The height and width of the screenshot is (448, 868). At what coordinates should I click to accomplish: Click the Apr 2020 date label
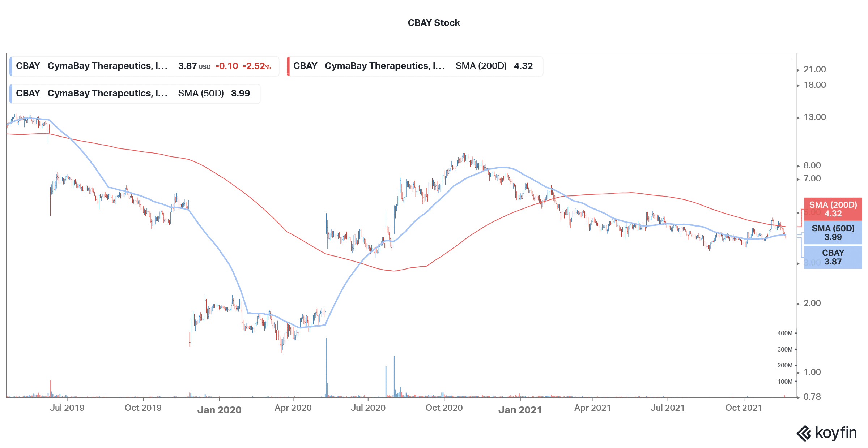tap(293, 408)
